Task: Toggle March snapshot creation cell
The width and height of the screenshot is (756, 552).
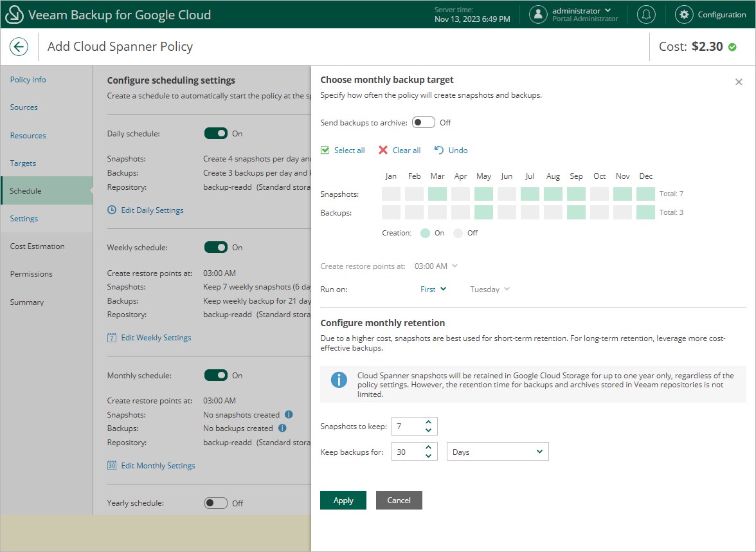Action: coord(437,194)
